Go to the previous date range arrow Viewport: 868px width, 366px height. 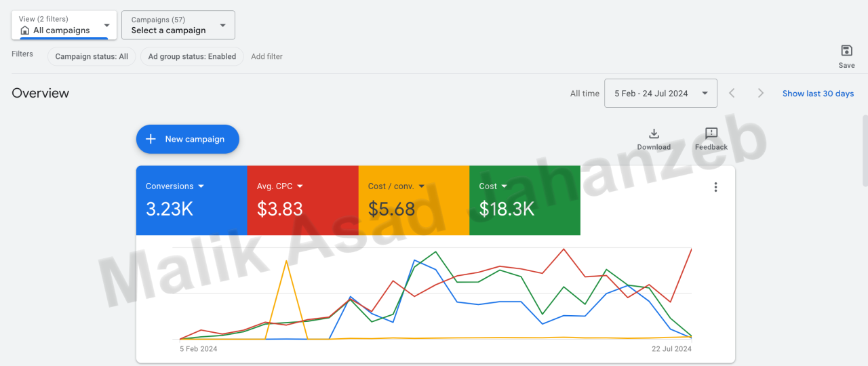pos(732,94)
